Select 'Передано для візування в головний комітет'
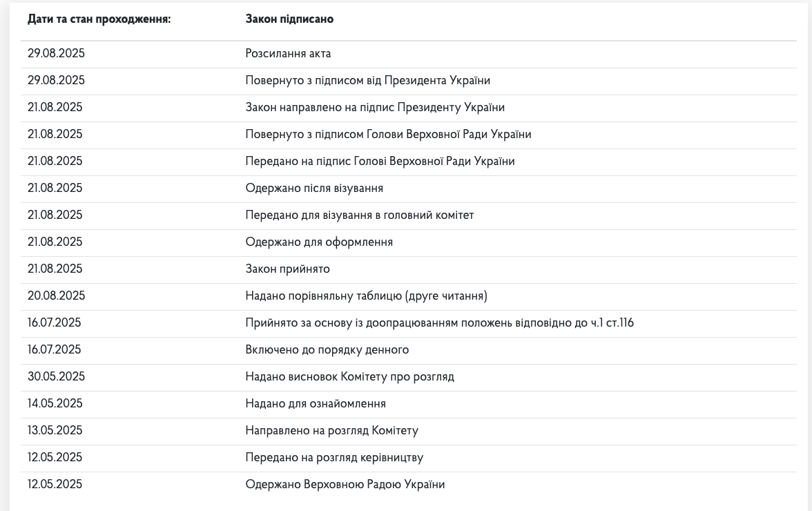812x511 pixels. tap(359, 215)
